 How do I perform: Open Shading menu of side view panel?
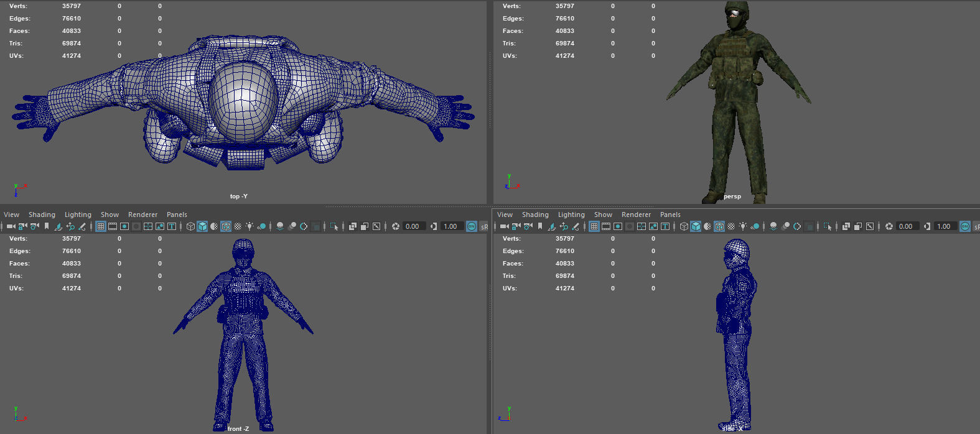[535, 215]
